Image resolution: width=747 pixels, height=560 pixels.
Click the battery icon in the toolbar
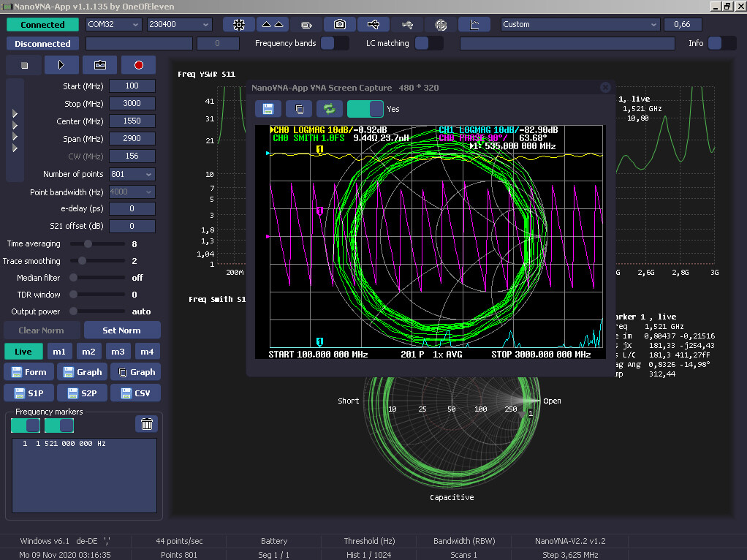[306, 24]
